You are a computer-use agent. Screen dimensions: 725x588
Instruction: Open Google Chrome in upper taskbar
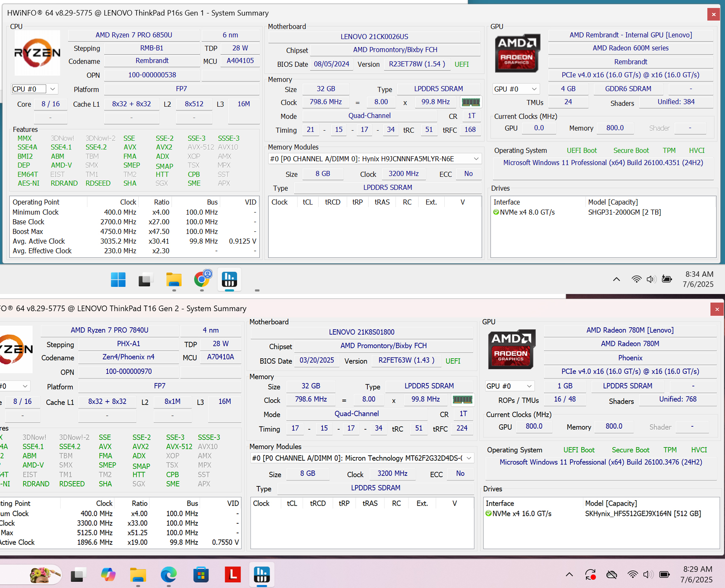pyautogui.click(x=202, y=278)
